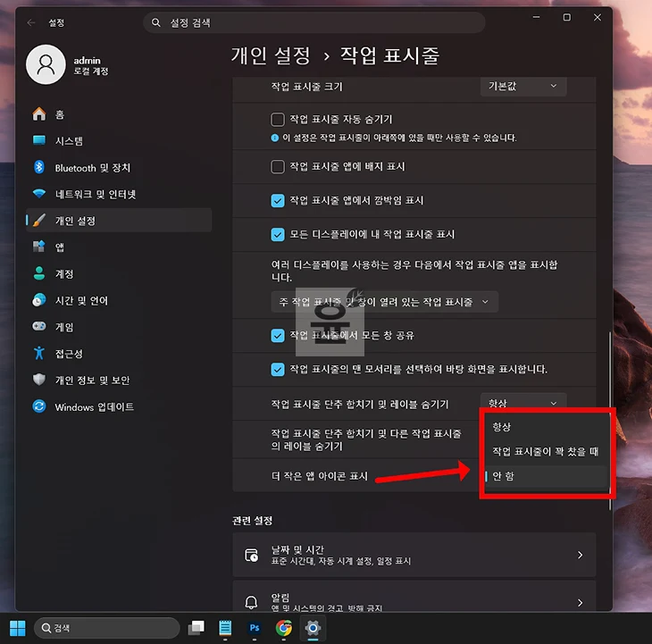
Task: Click the back arrow in Settings
Action: [x=31, y=22]
